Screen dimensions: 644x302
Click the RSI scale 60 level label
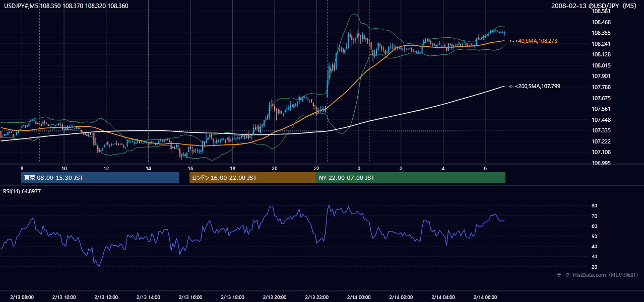(x=594, y=226)
